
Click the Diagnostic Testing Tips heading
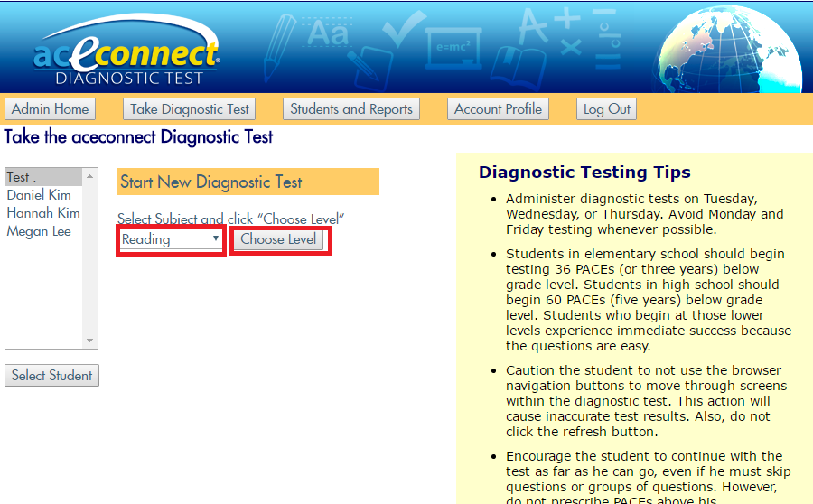click(x=584, y=173)
